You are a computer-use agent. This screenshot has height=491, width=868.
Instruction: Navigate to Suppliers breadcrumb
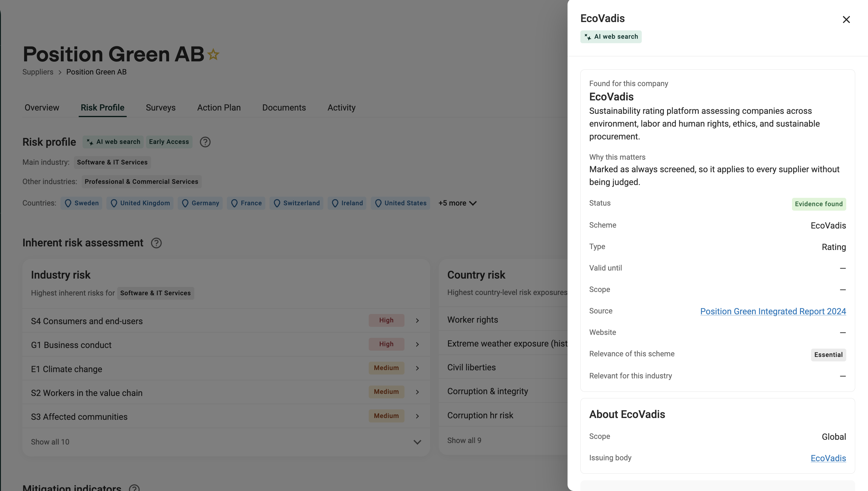click(38, 72)
